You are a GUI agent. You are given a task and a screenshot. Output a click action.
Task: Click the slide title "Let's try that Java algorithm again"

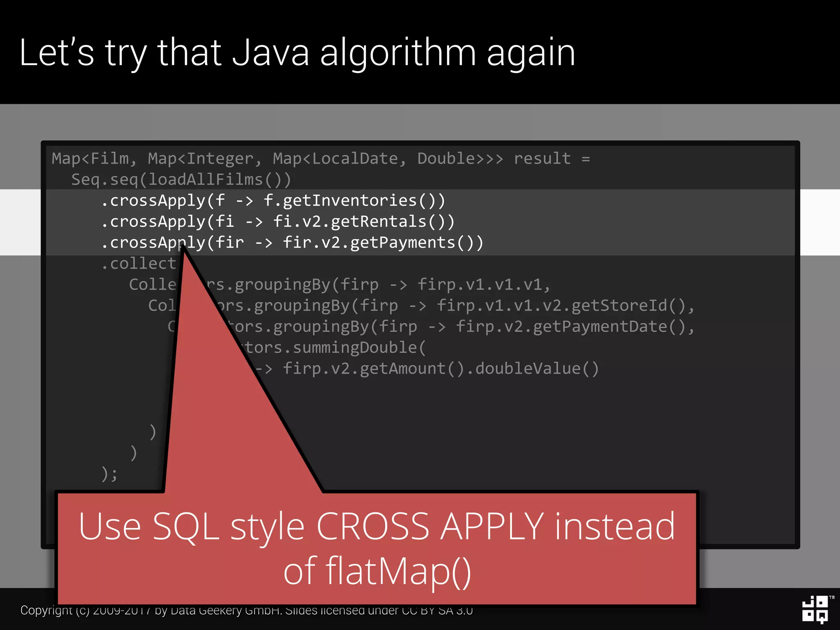point(297,52)
